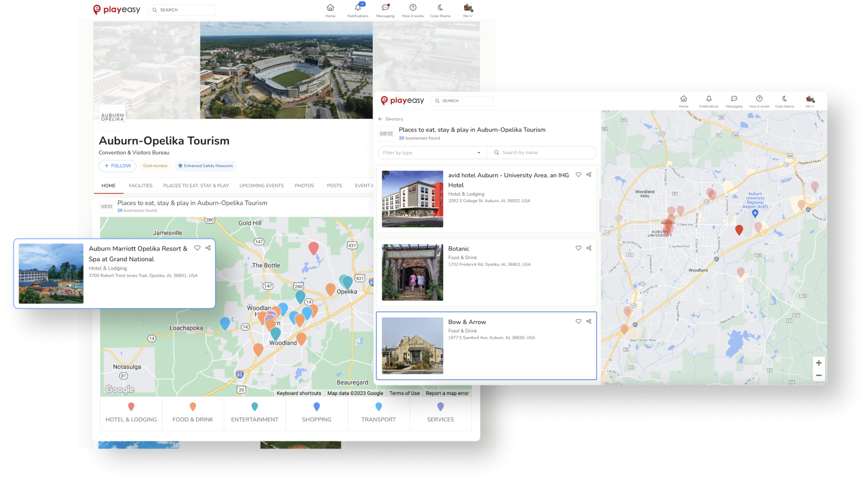Open avid hotel Auburn photo thumbnail
The height and width of the screenshot is (482, 868).
point(412,199)
